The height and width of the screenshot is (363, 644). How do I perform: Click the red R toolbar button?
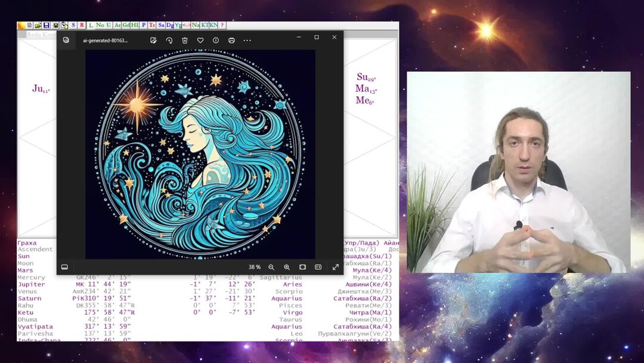tap(82, 25)
